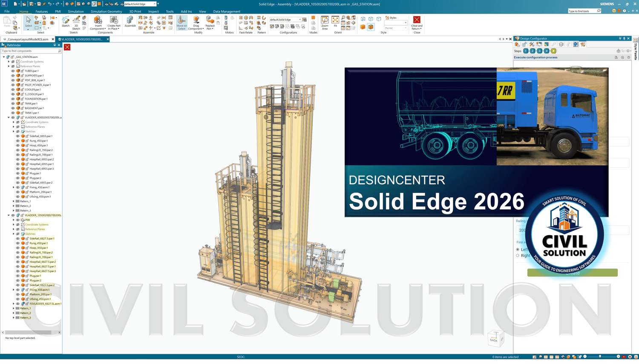This screenshot has width=639, height=364.
Task: Pick the Drag Component tool
Action: 196,23
